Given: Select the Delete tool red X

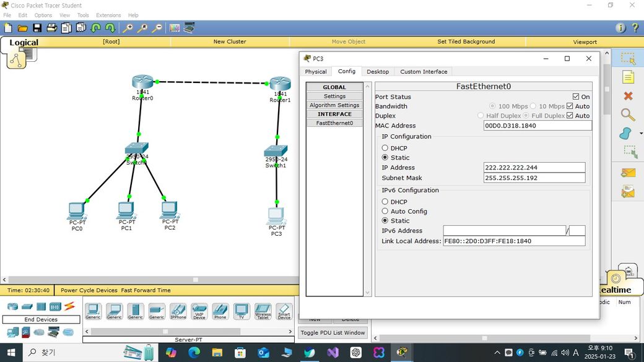Looking at the screenshot, I should (x=628, y=96).
